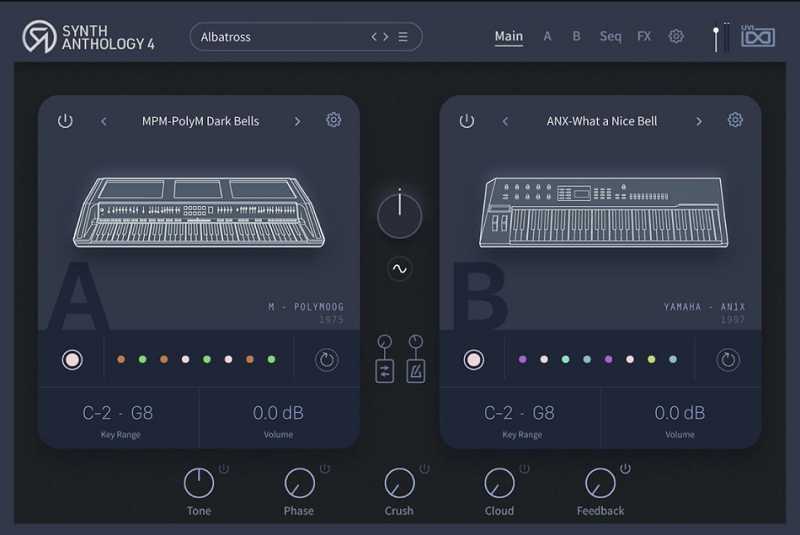This screenshot has height=535, width=800.
Task: Click Layer A randomize circular arrow
Action: click(327, 360)
